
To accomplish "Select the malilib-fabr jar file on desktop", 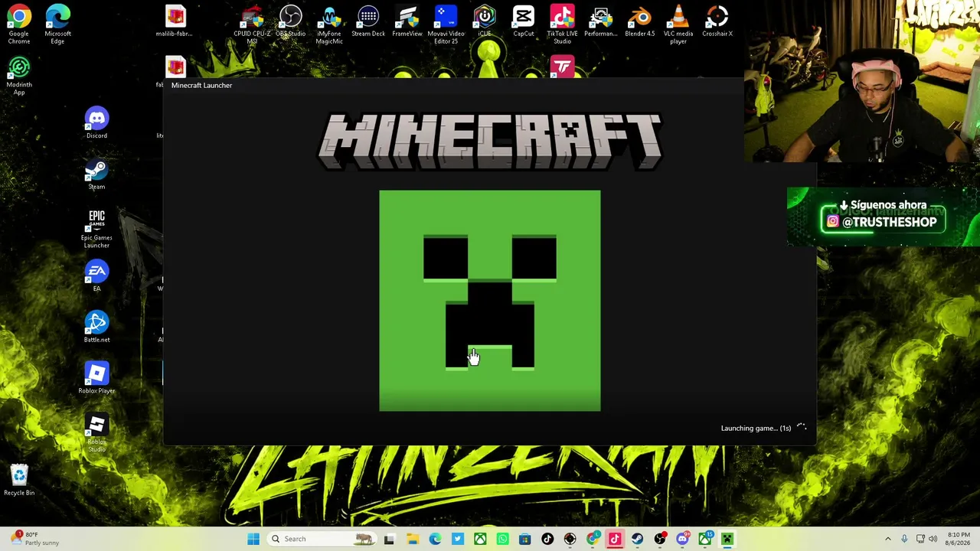I will pyautogui.click(x=175, y=21).
